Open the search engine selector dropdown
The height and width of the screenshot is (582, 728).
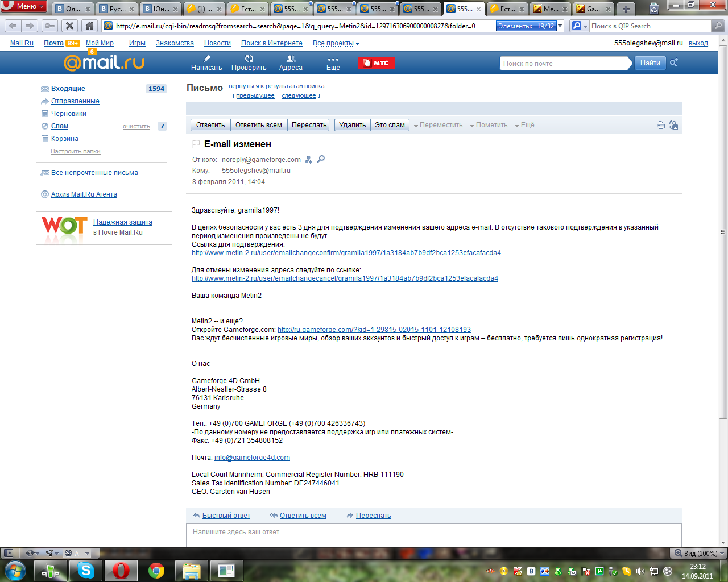coord(579,26)
